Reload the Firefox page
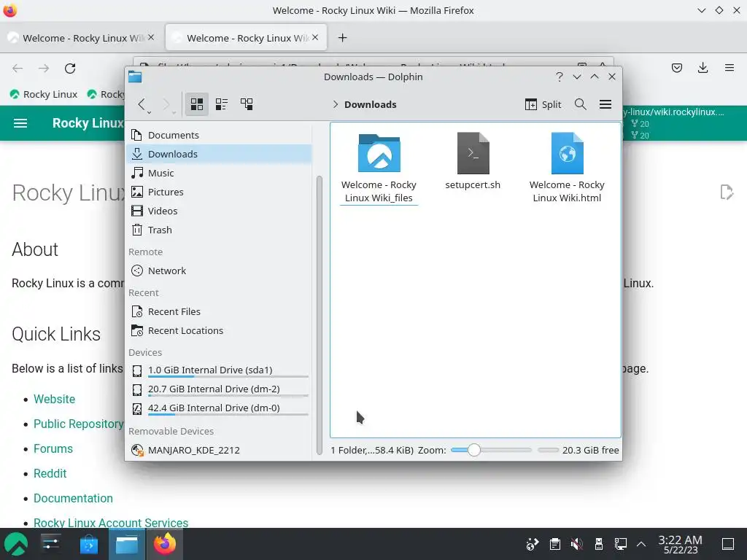 pos(70,68)
